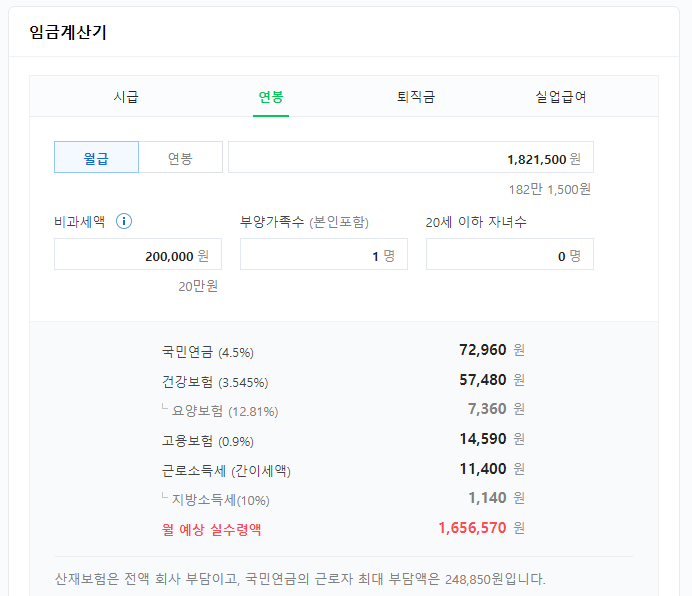
Task: Click the 지방소득세(10%) row label
Action: pyautogui.click(x=220, y=500)
